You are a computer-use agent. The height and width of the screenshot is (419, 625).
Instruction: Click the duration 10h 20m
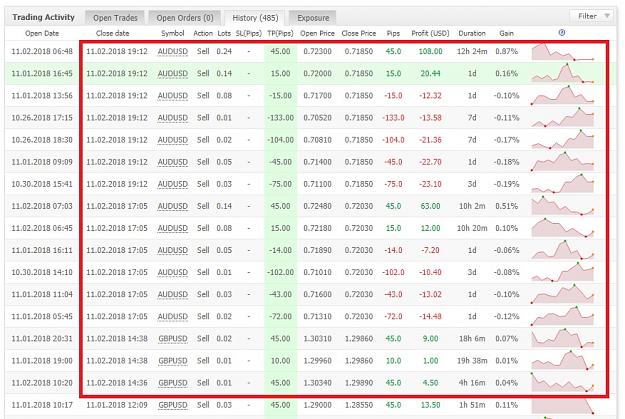472,228
